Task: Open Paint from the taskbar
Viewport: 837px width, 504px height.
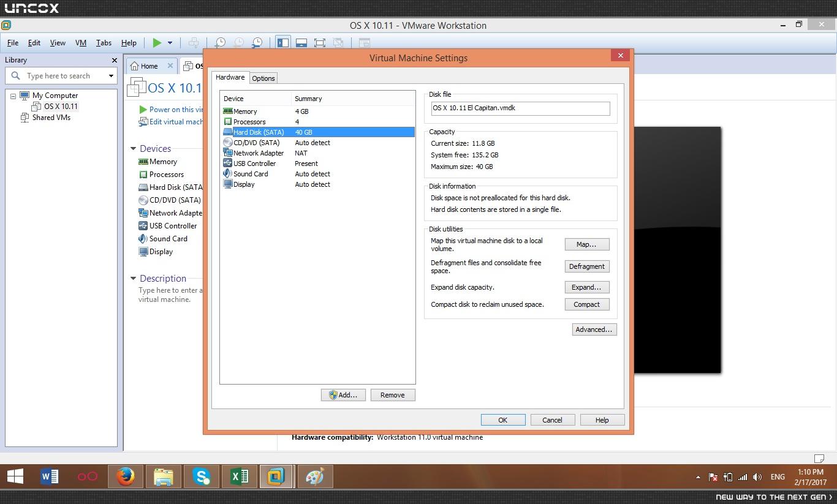Action: (315, 476)
